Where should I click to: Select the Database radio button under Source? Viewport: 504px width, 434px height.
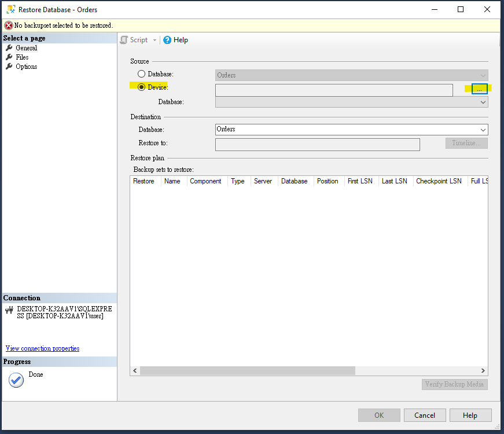(x=142, y=74)
